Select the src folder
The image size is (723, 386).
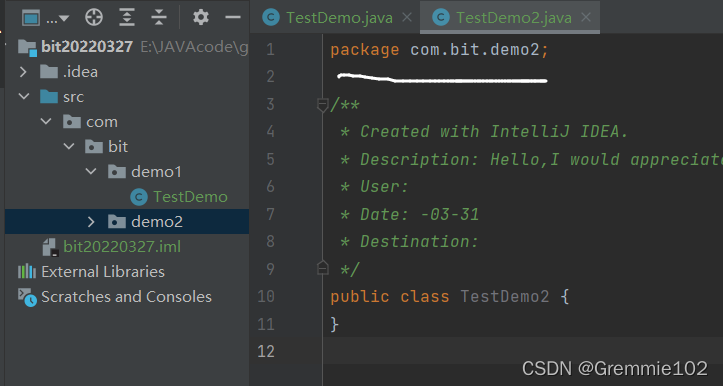tap(73, 97)
